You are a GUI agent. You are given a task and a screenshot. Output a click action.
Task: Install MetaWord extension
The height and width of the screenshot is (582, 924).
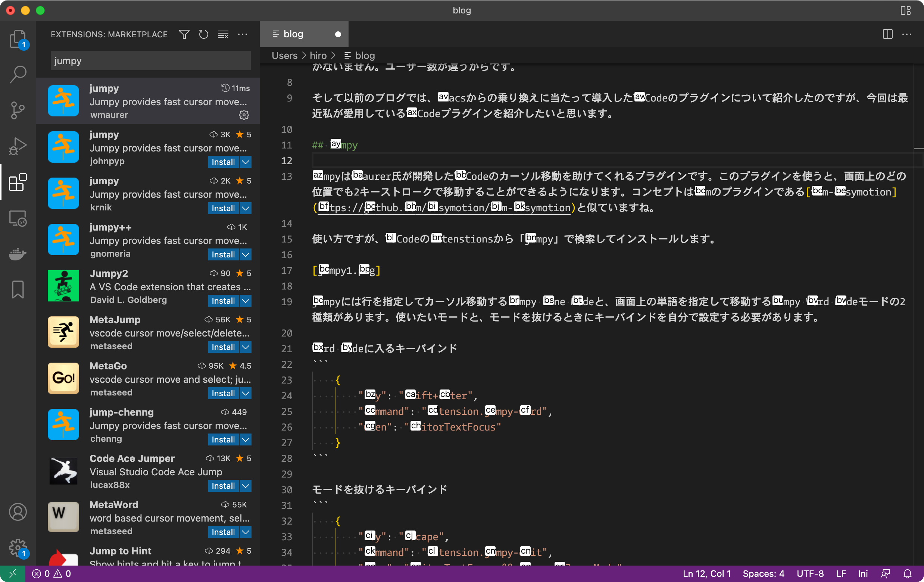tap(223, 532)
